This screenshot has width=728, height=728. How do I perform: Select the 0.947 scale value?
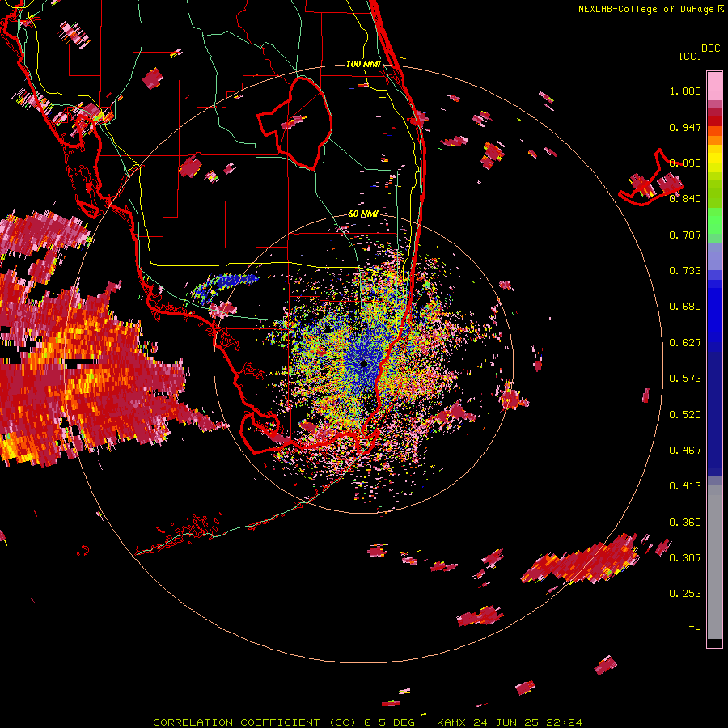[x=685, y=127]
